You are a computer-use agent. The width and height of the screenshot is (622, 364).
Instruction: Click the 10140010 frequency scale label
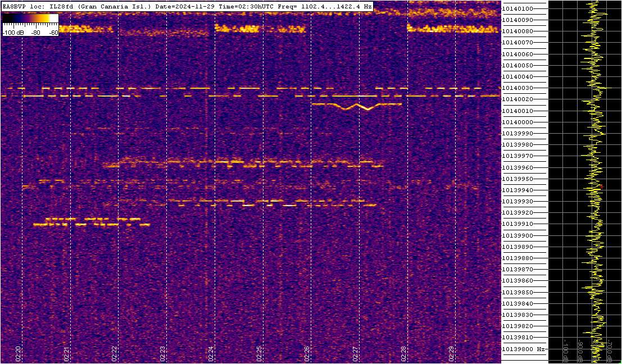click(x=517, y=111)
